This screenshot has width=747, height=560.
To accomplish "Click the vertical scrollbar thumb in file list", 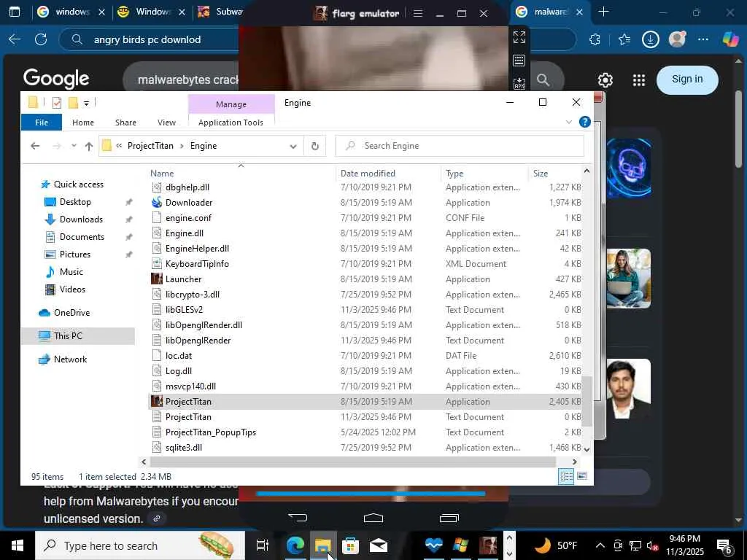I will click(587, 400).
